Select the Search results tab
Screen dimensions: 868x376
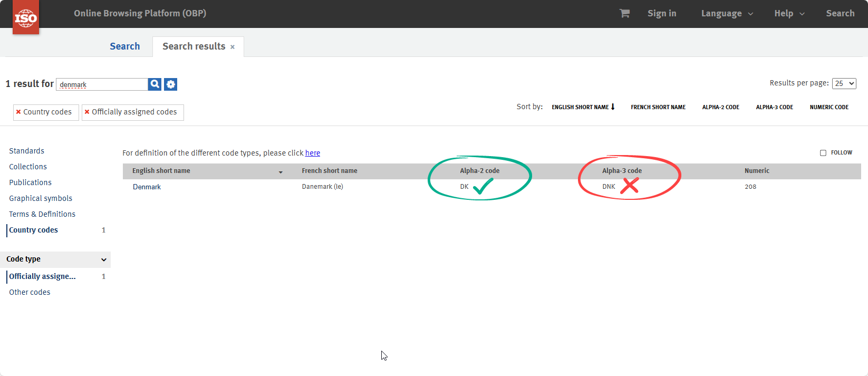[x=194, y=46]
